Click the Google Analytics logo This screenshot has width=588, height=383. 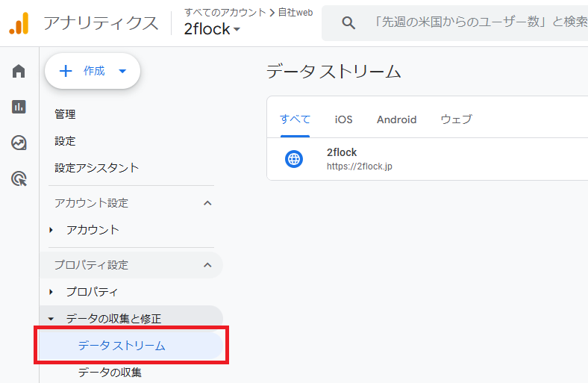[19, 23]
